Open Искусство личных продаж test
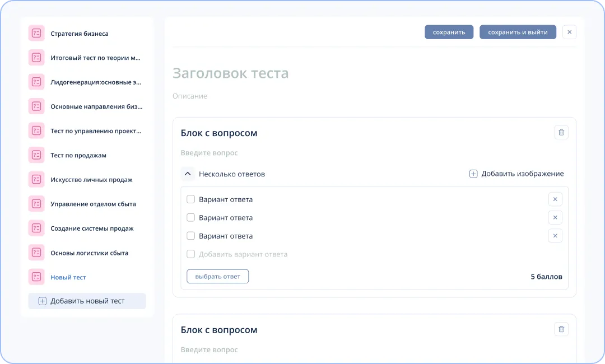The height and width of the screenshot is (364, 605). [91, 180]
